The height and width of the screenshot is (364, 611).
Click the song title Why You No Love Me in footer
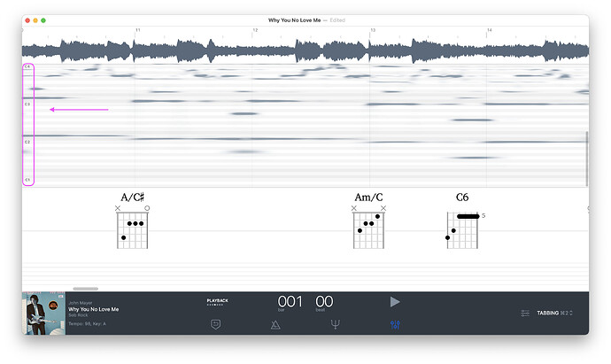(x=94, y=309)
